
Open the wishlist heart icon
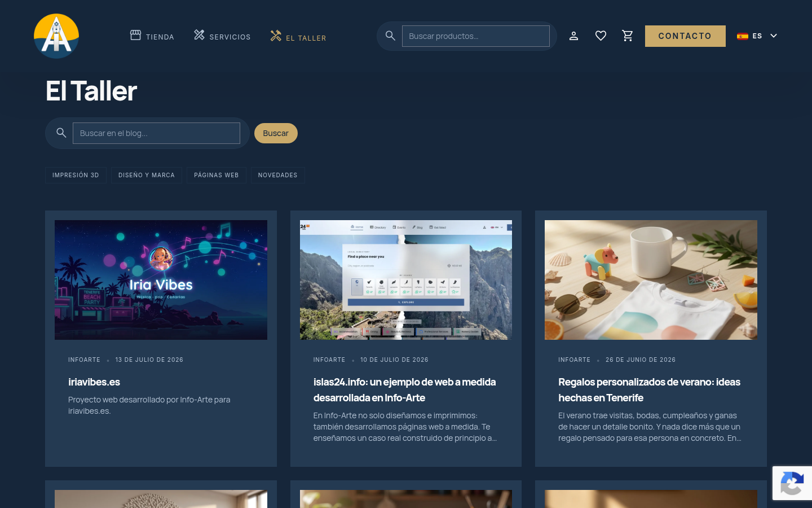click(601, 36)
